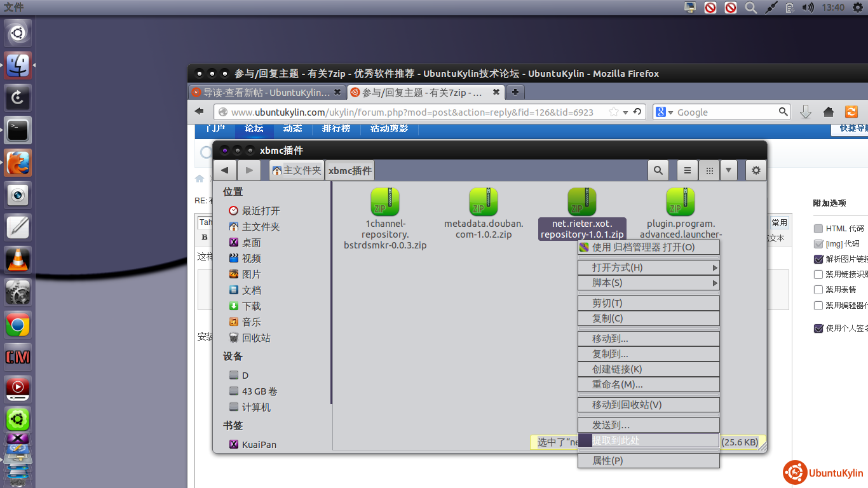Click the search icon in file manager toolbar
This screenshot has width=868, height=488.
pyautogui.click(x=658, y=170)
